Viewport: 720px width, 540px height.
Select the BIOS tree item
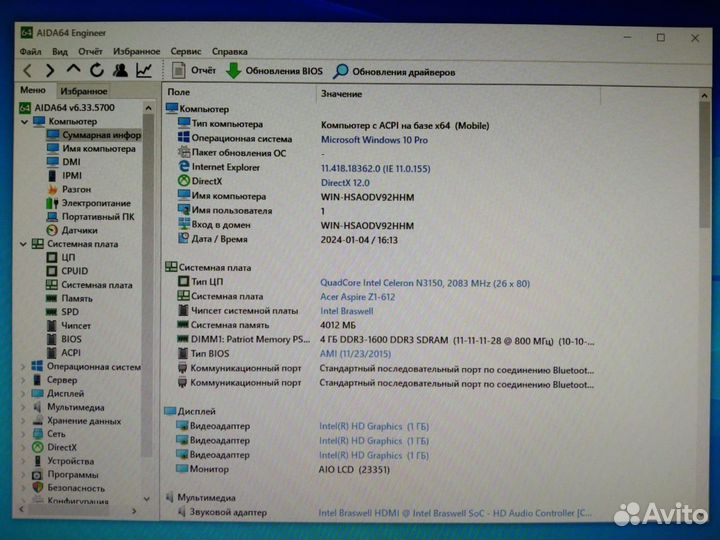[64, 339]
